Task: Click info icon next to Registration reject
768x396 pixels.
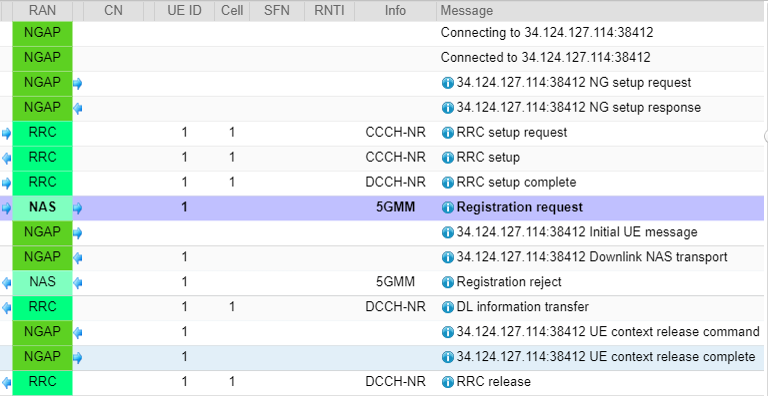Action: click(447, 282)
